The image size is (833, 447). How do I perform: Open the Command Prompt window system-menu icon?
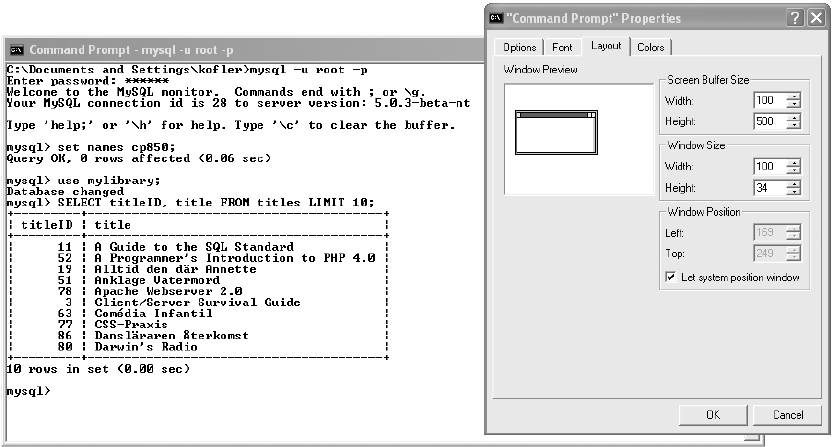pos(16,50)
